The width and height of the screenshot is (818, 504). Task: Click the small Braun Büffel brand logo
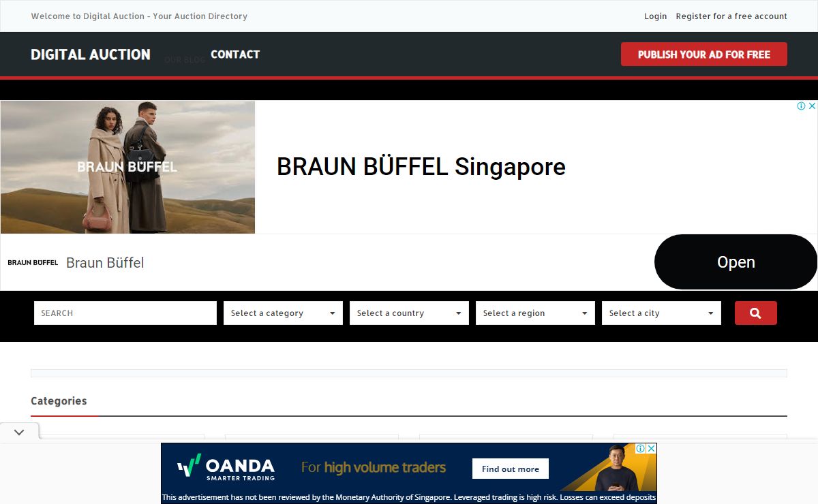(x=33, y=263)
